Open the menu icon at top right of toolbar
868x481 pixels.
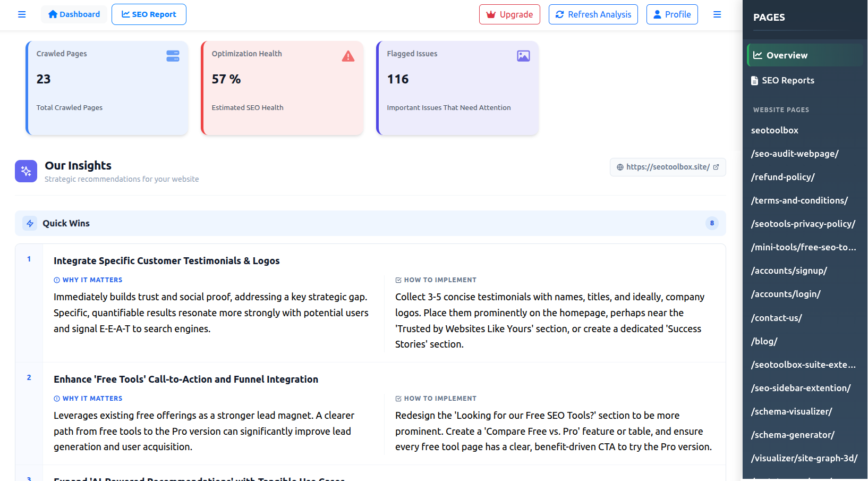tap(717, 14)
